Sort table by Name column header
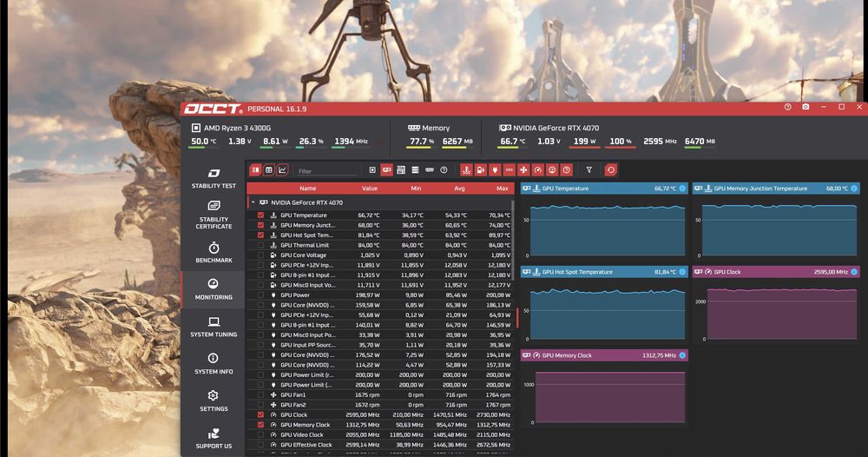868x457 pixels. [x=308, y=189]
